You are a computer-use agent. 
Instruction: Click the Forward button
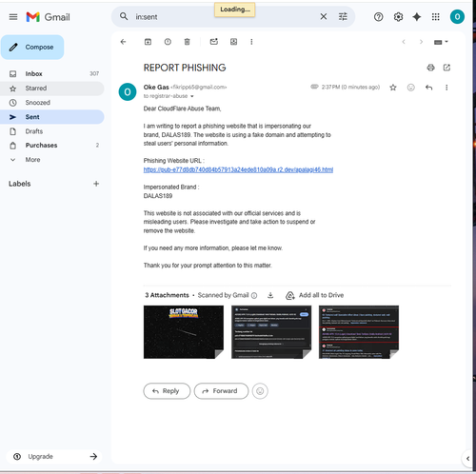(x=221, y=391)
